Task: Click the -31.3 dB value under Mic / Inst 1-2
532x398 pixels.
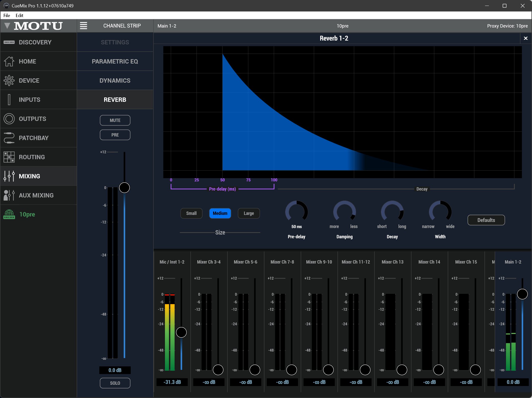Action: (172, 382)
